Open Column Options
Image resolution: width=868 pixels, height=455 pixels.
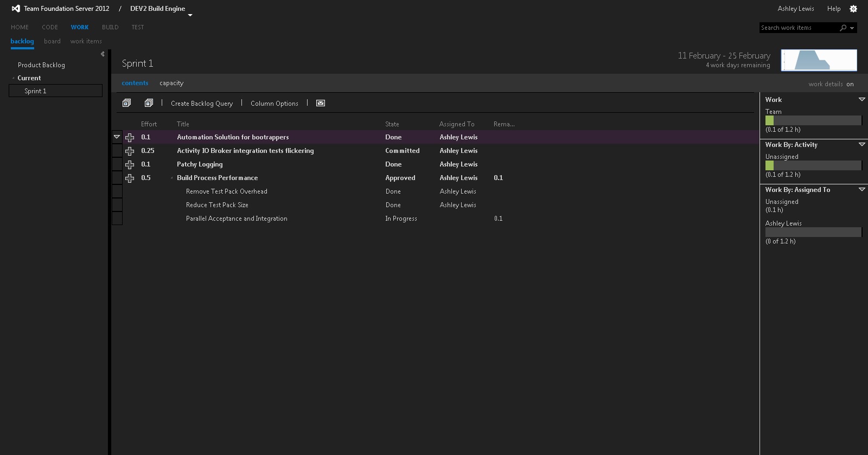click(x=275, y=104)
